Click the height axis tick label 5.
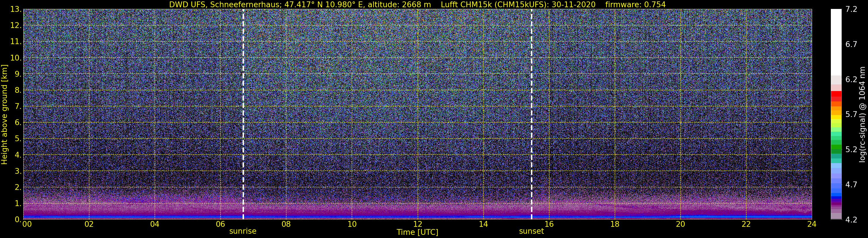The width and height of the screenshot is (868, 238). coord(18,139)
